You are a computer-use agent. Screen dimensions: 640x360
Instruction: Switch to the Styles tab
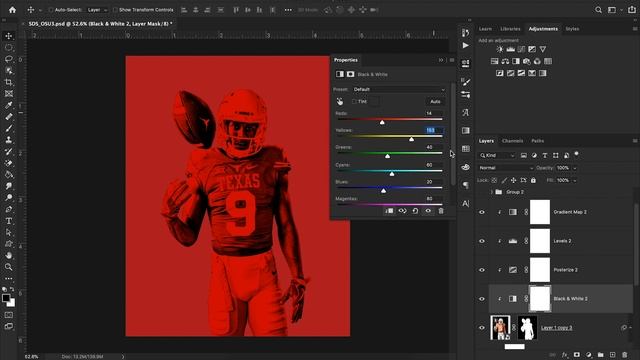pos(572,29)
